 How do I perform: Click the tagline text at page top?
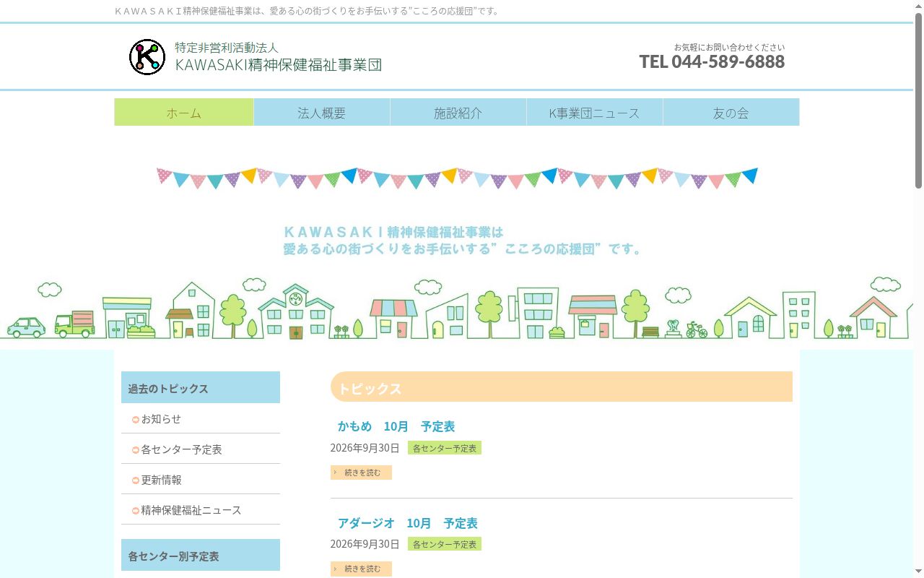(307, 12)
